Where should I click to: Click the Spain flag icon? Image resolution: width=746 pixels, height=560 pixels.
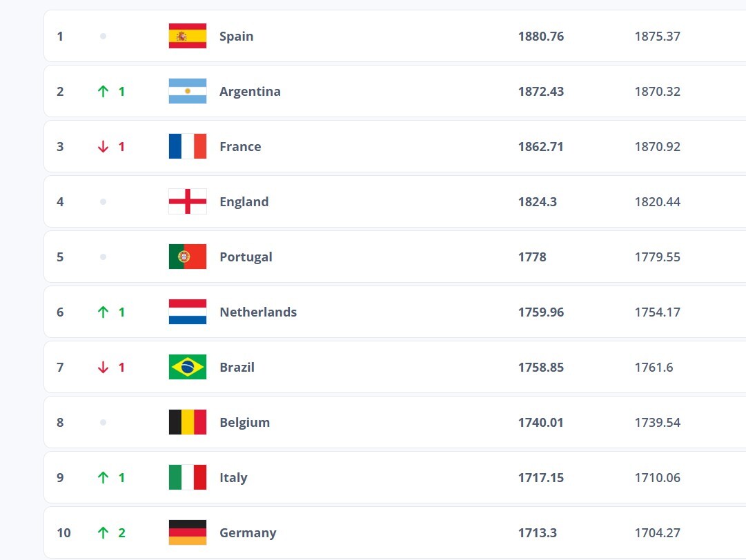pos(188,36)
